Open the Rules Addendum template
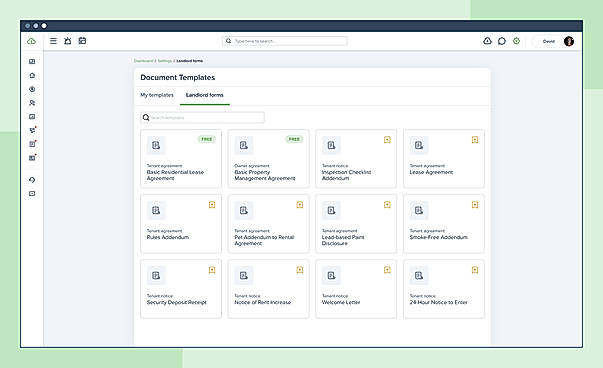This screenshot has width=603, height=368. click(x=181, y=224)
